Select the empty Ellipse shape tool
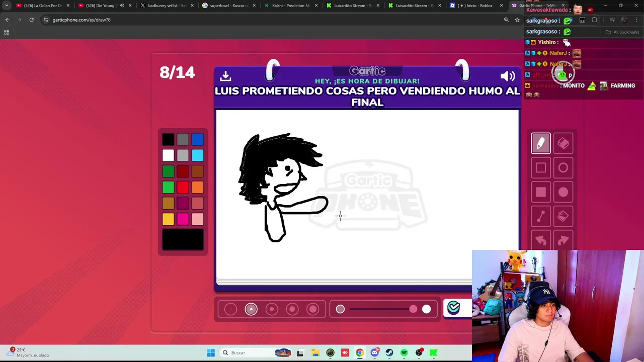Viewport: 644px width, 362px height. 563,168
